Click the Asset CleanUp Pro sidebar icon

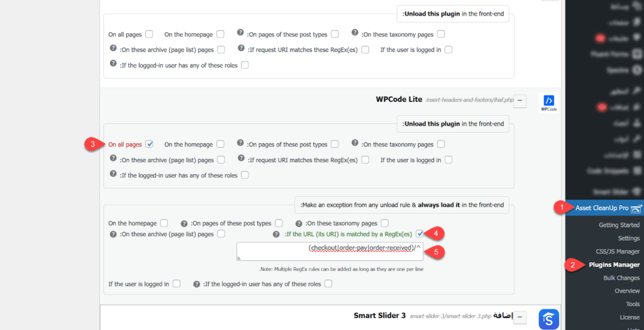point(638,208)
